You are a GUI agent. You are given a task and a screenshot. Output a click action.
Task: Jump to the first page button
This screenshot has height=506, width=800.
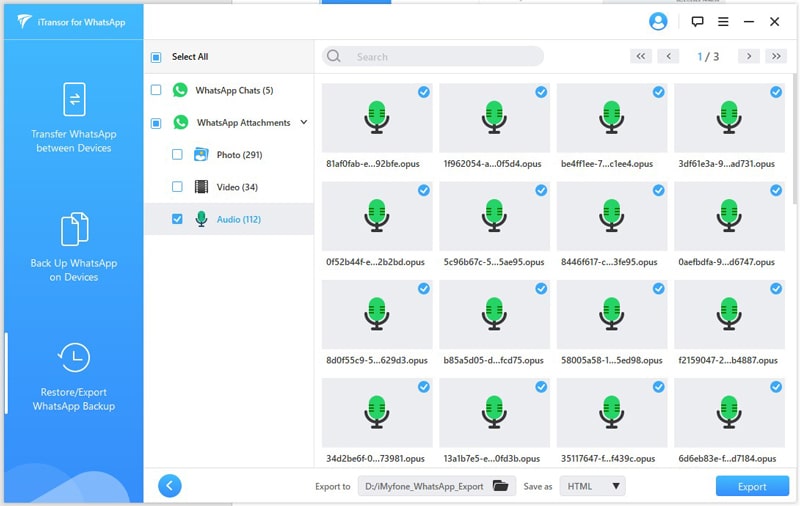point(641,56)
